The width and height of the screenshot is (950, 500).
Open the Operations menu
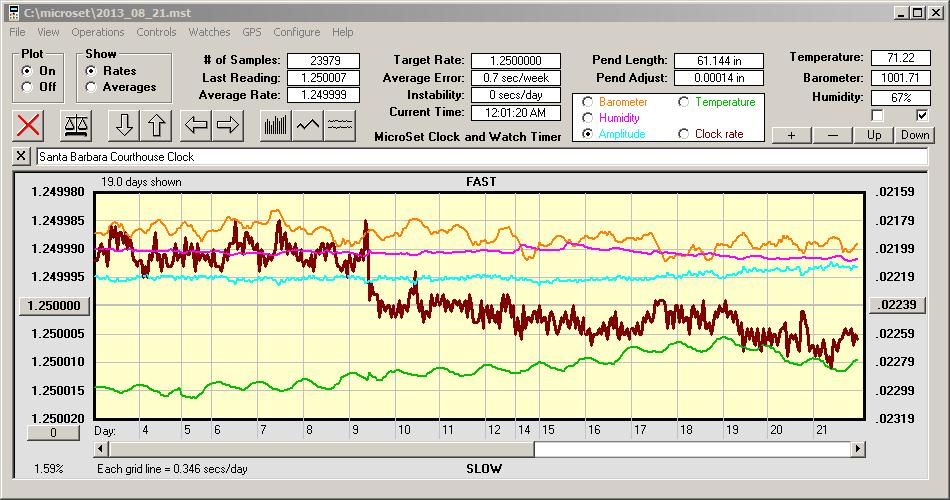[98, 32]
